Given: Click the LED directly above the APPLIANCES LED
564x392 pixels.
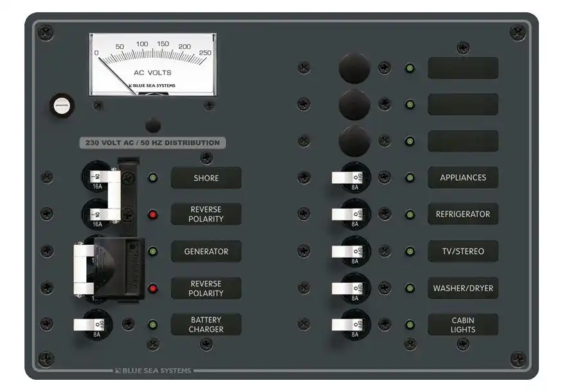Looking at the screenshot, I should pyautogui.click(x=410, y=141).
